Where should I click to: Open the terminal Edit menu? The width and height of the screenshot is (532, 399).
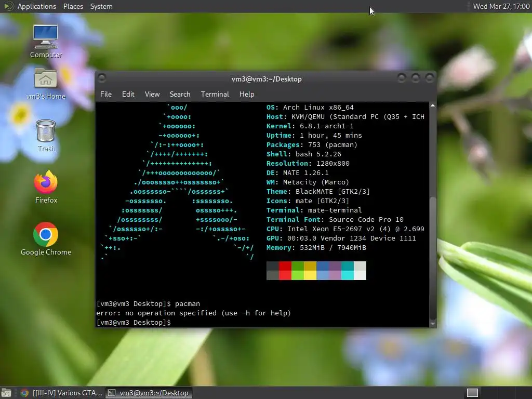tap(128, 94)
